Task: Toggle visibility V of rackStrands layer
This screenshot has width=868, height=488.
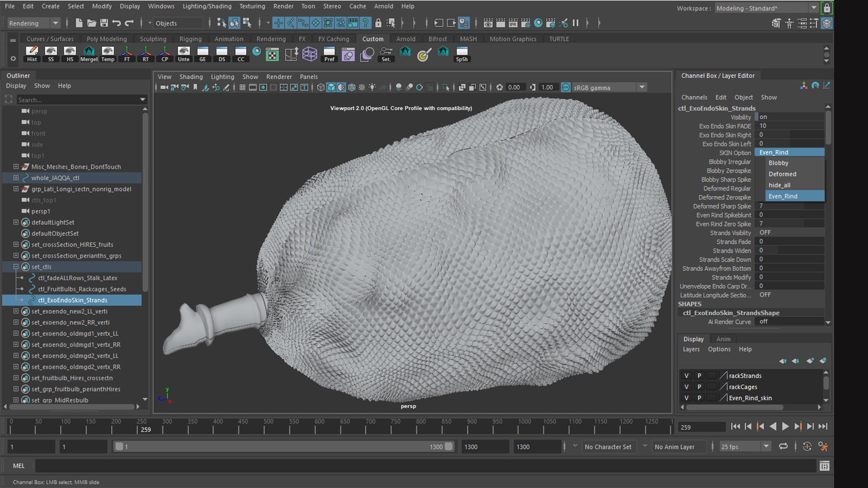Action: pos(686,375)
